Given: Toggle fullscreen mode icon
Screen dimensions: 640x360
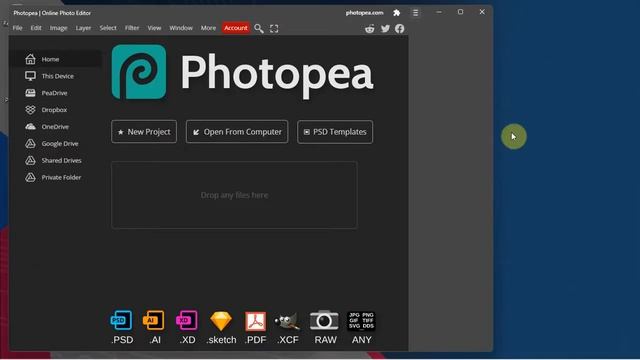Looking at the screenshot, I should click(274, 29).
